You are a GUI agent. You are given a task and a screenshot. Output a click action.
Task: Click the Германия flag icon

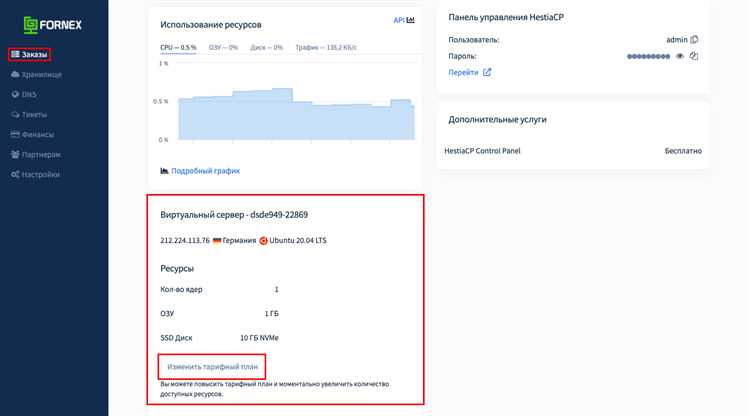(217, 241)
